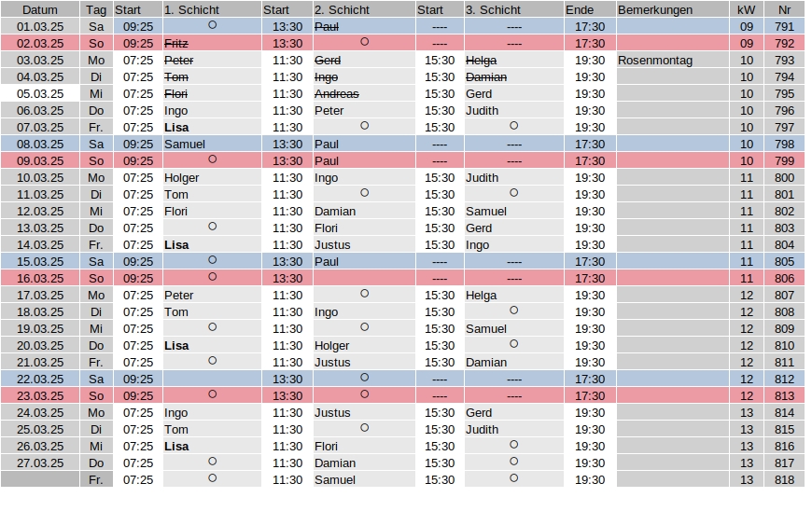This screenshot has height=511, width=812.
Task: Click the bold Lisa entry on 07.03.25
Action: (176, 128)
